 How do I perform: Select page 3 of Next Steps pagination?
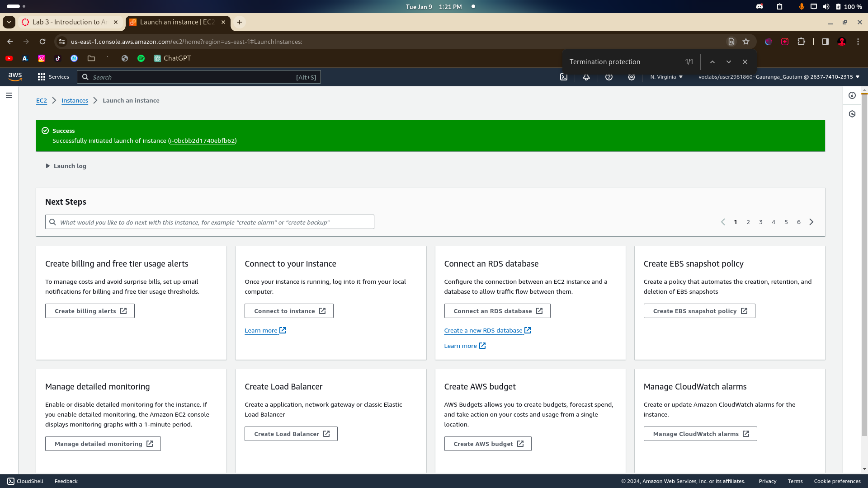coord(761,222)
